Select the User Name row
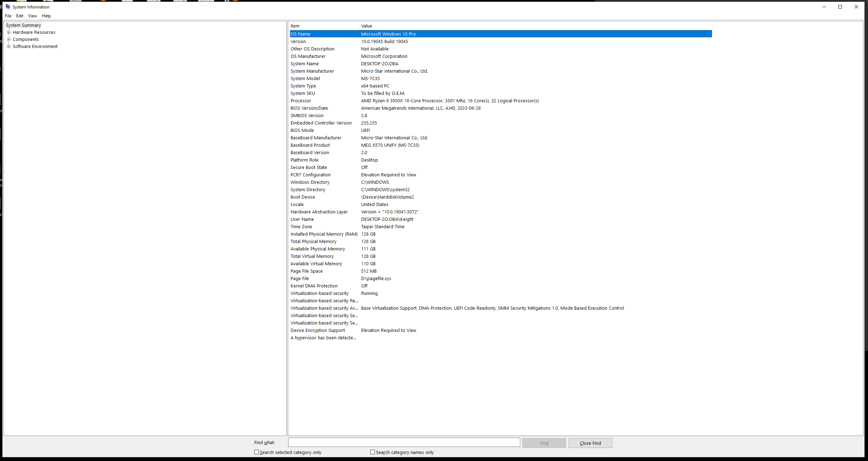The image size is (868, 461). 500,219
